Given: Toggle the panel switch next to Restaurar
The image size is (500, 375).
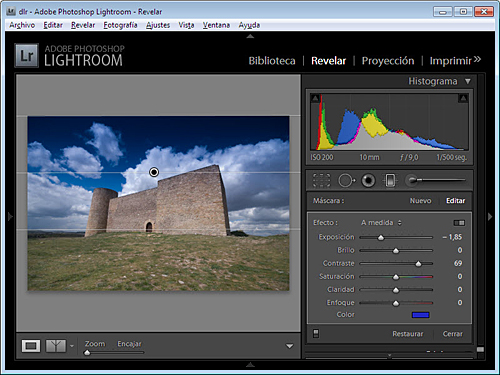Looking at the screenshot, I should click(316, 334).
